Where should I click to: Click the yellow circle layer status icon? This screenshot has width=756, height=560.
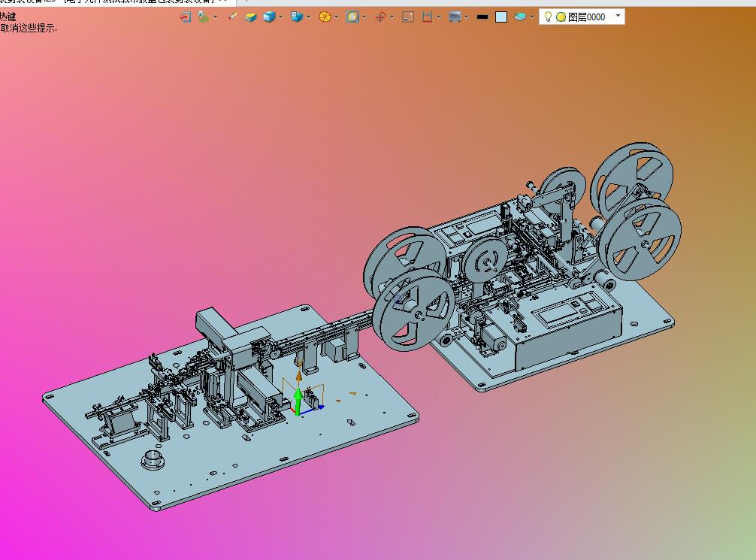point(561,17)
